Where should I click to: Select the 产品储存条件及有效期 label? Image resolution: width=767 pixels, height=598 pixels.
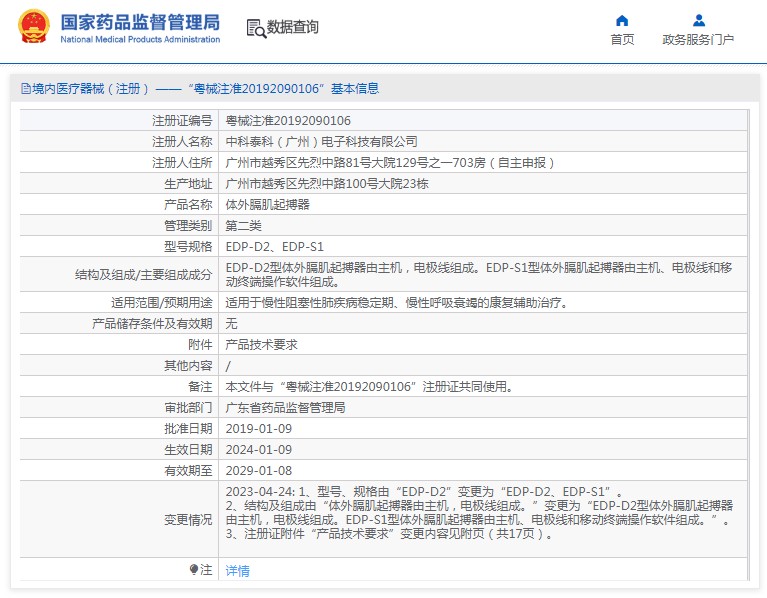152,324
